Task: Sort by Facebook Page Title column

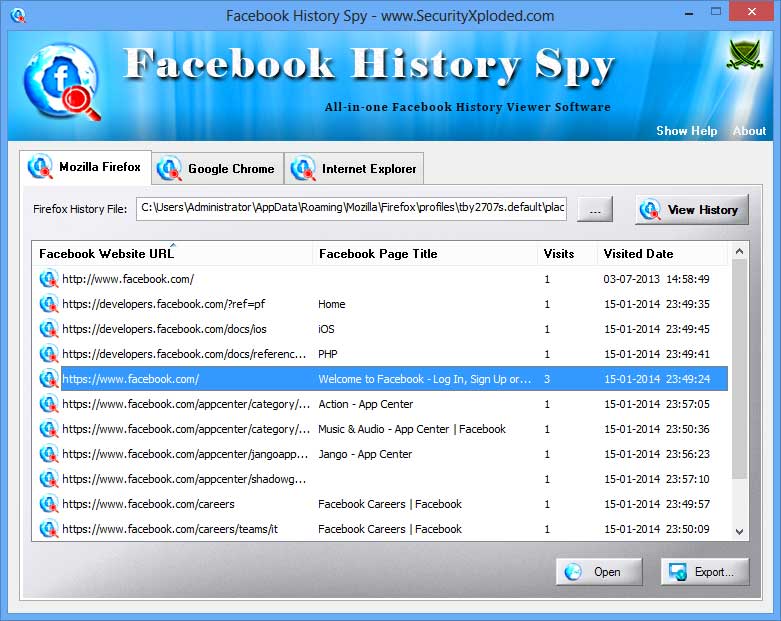Action: pyautogui.click(x=425, y=253)
